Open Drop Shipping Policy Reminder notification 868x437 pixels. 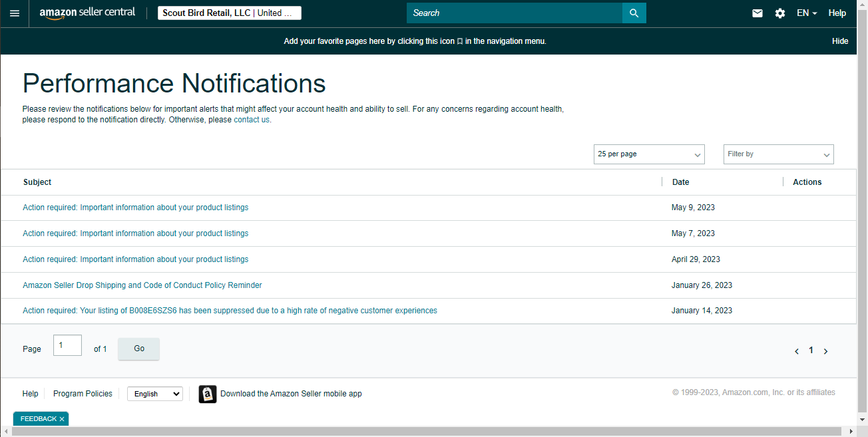(x=142, y=285)
